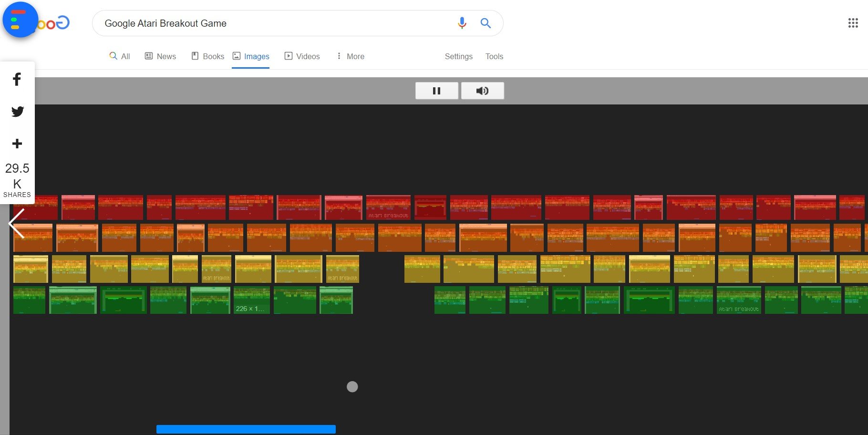This screenshot has width=868, height=435.
Task: Open the Google apps grid
Action: (x=853, y=23)
